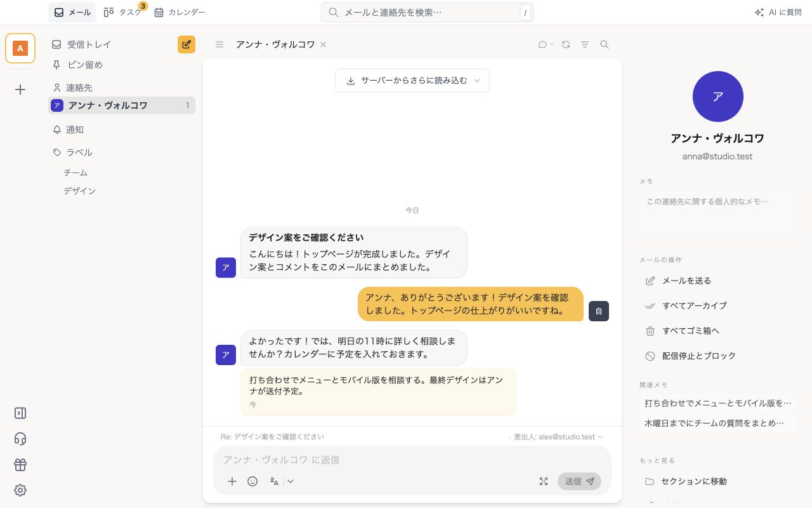The height and width of the screenshot is (508, 812).
Task: Expand the 差出人 sender address dropdown
Action: [558, 437]
